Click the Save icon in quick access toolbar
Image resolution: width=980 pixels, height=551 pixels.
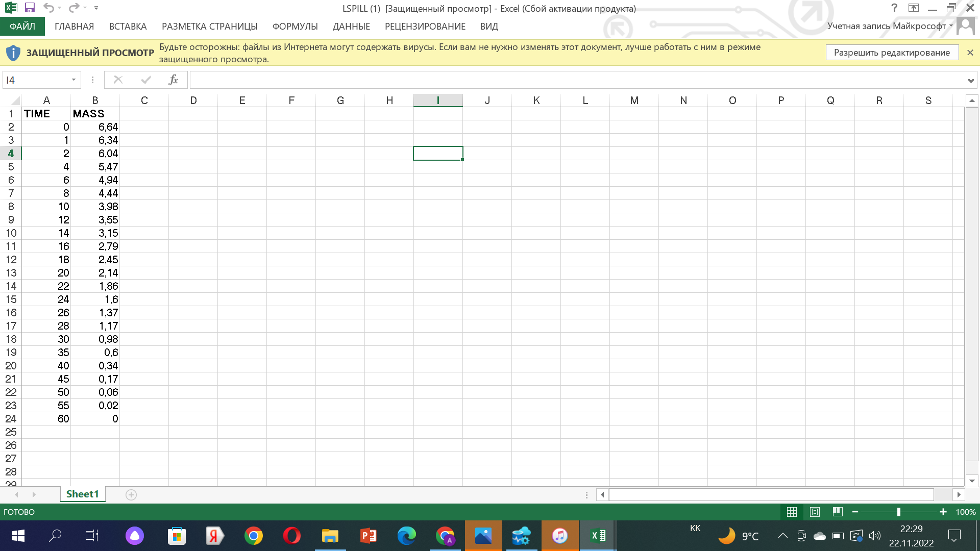(30, 8)
